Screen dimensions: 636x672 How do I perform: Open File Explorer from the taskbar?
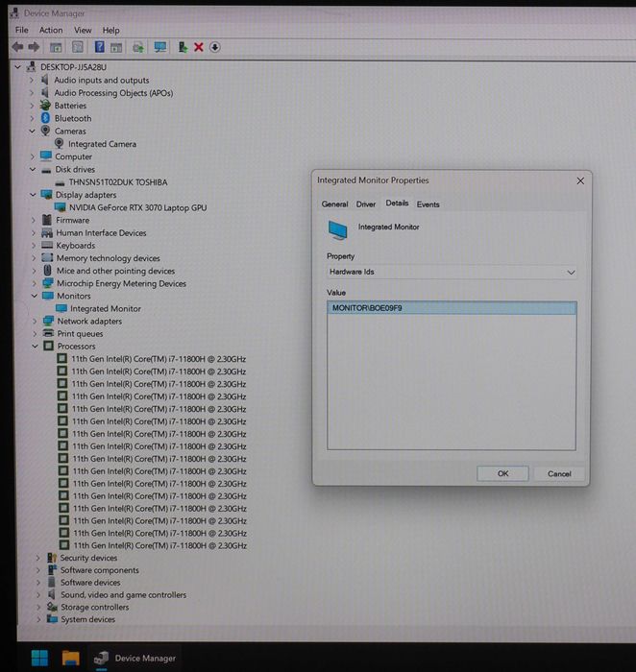71,658
